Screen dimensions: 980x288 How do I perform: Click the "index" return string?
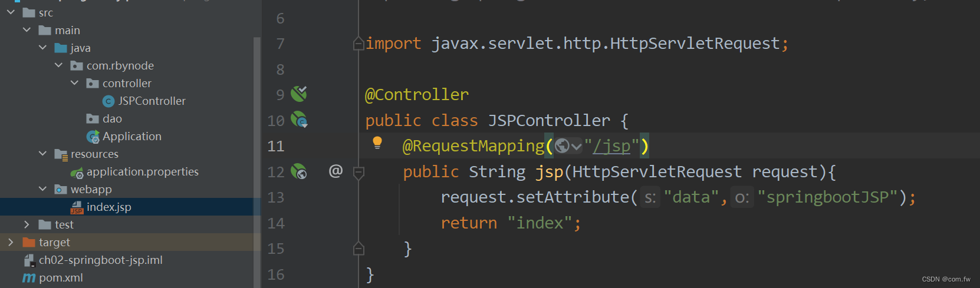click(x=540, y=223)
